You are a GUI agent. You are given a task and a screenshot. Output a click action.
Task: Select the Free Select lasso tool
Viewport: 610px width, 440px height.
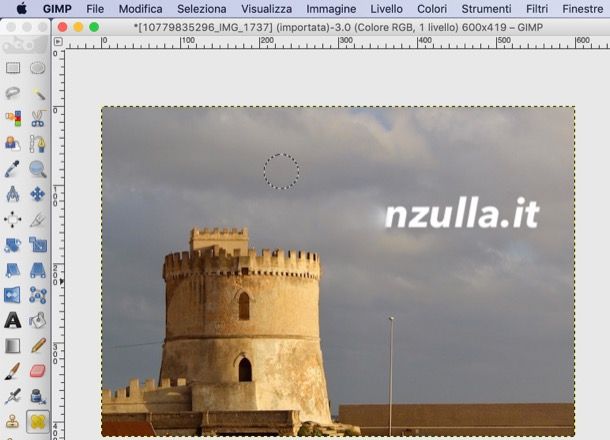pos(13,93)
